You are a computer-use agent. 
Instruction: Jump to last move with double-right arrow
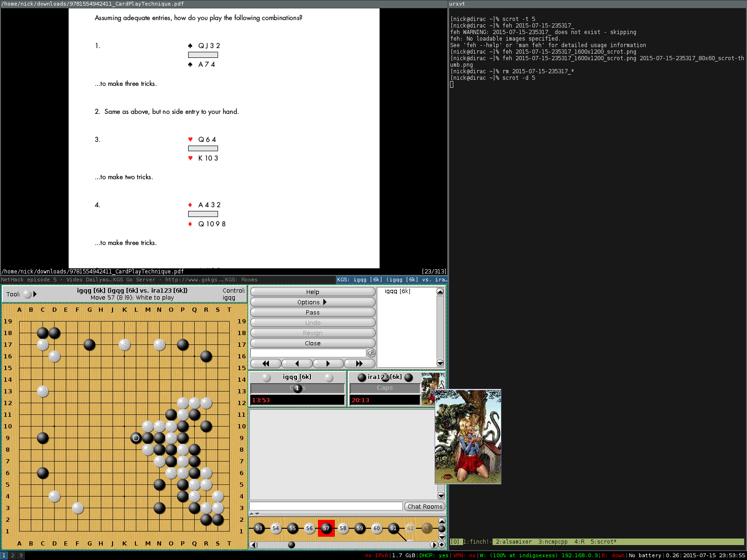pos(359,363)
